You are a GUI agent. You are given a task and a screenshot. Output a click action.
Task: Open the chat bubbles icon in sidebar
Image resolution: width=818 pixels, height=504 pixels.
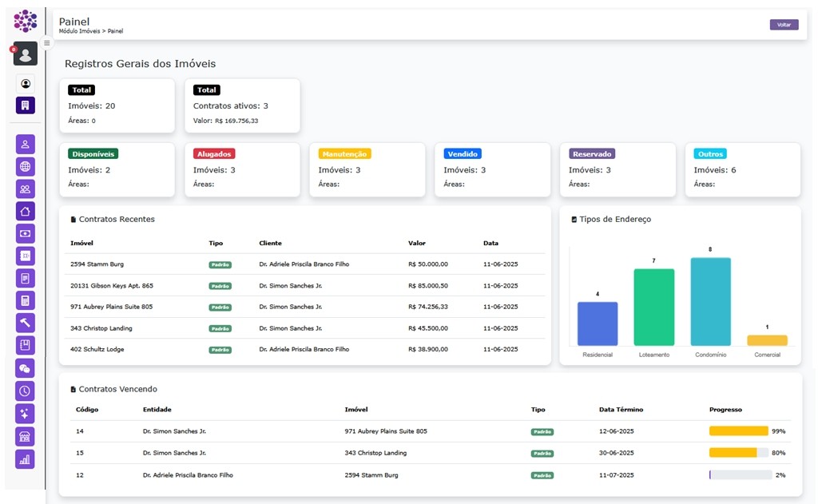click(26, 368)
